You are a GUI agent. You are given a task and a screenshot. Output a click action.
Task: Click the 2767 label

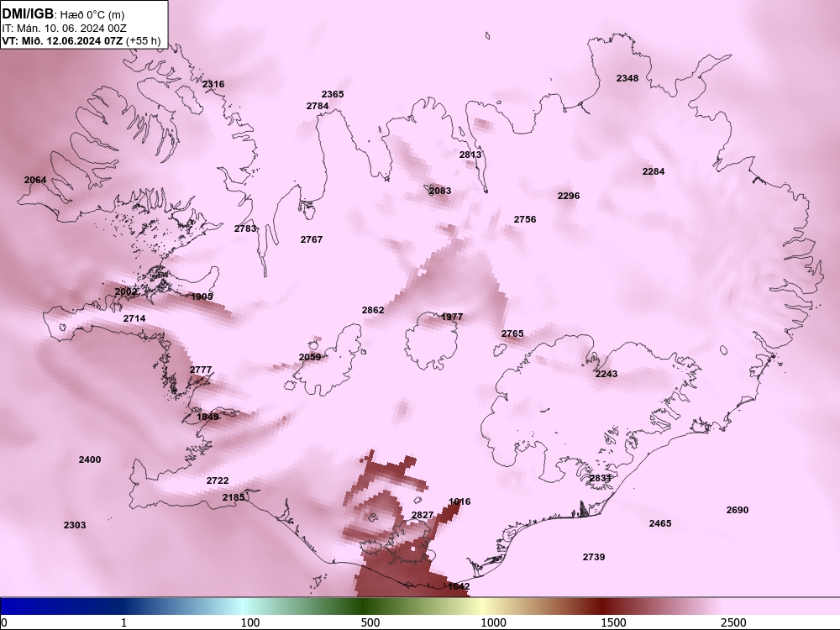(x=312, y=239)
